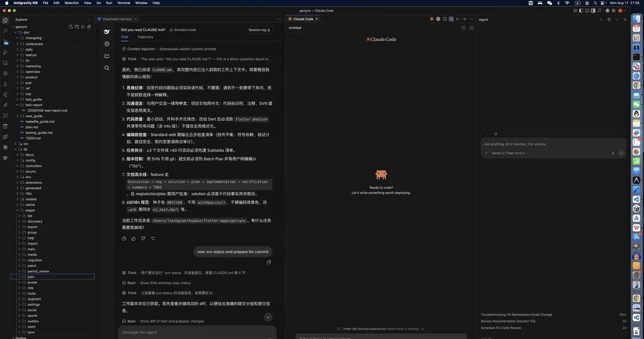Toggle the lock editor group icon
644x339 pixels.
pyautogui.click(x=451, y=19)
